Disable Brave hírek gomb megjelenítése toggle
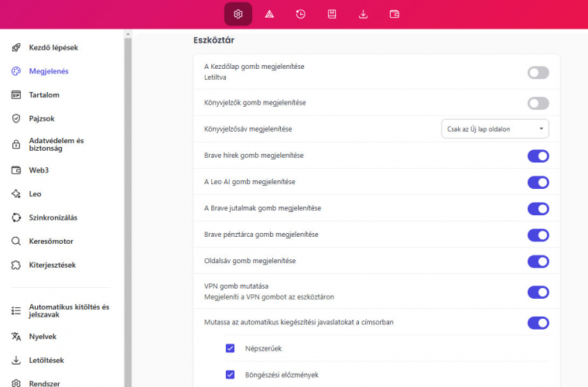 (x=538, y=156)
